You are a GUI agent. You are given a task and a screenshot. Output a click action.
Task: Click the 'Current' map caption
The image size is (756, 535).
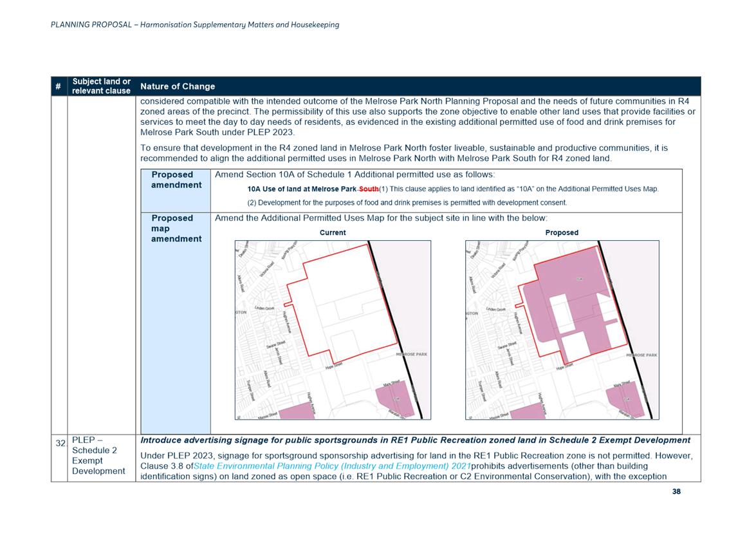tap(333, 232)
